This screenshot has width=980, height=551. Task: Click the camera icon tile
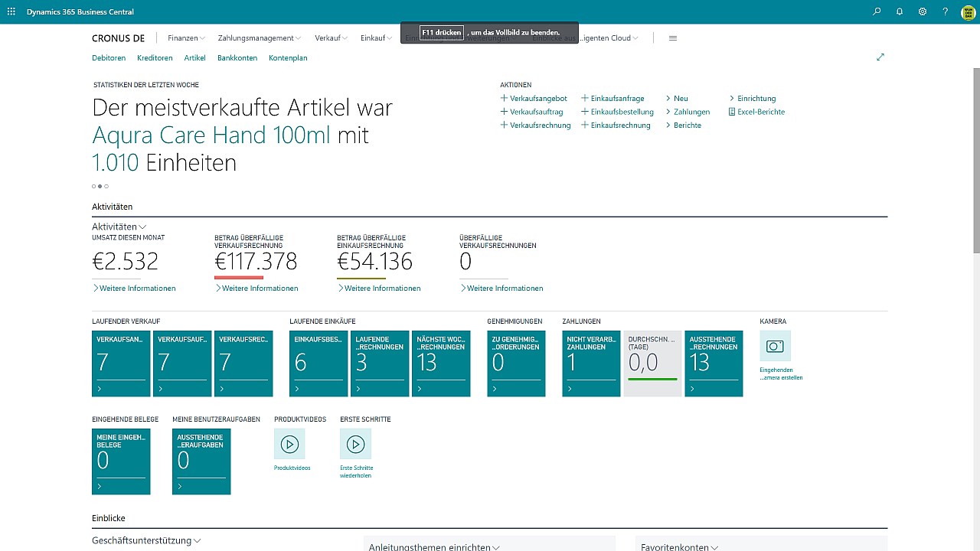[775, 346]
